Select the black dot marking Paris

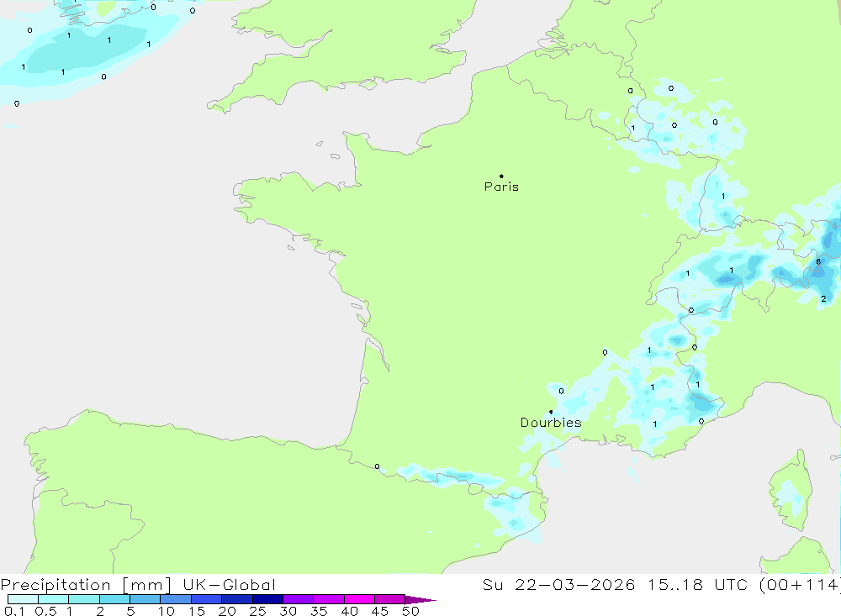(501, 176)
